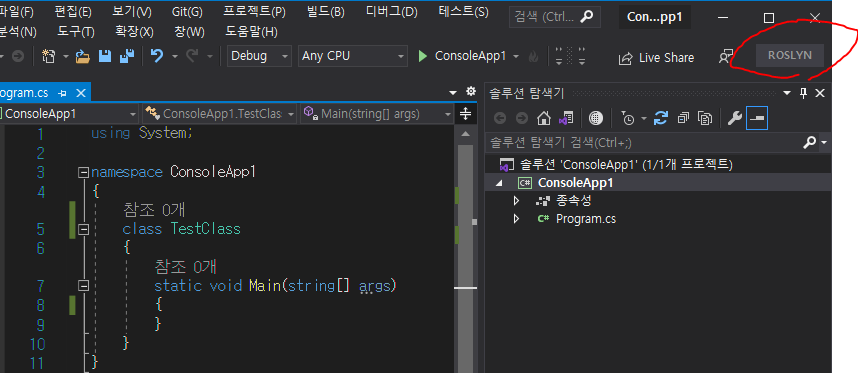Viewport: 858px width, 373px height.
Task: Switch between solution and folder views icon
Action: [x=566, y=118]
